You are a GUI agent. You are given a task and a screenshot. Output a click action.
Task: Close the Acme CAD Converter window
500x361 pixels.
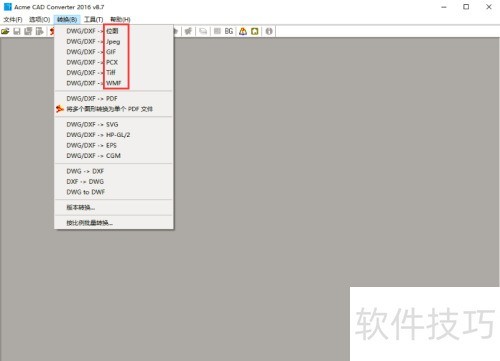tap(489, 7)
